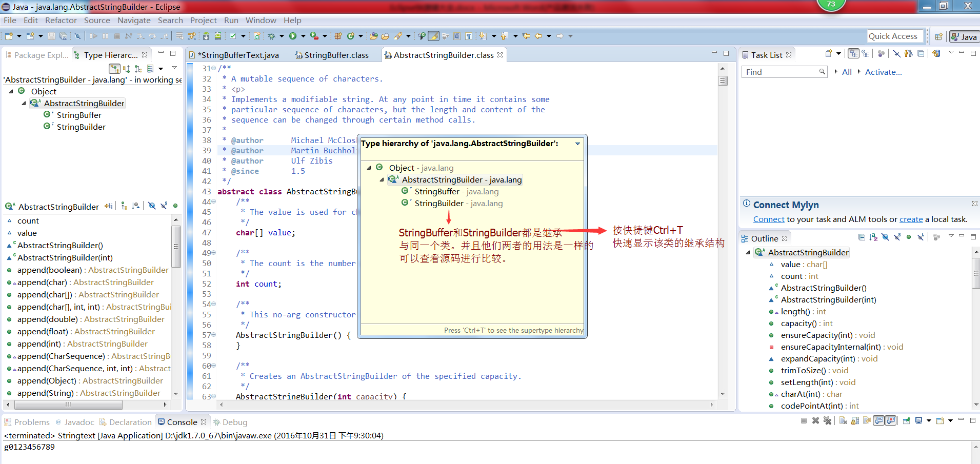The height and width of the screenshot is (464, 980).
Task: Open the Window menu
Action: pos(261,21)
